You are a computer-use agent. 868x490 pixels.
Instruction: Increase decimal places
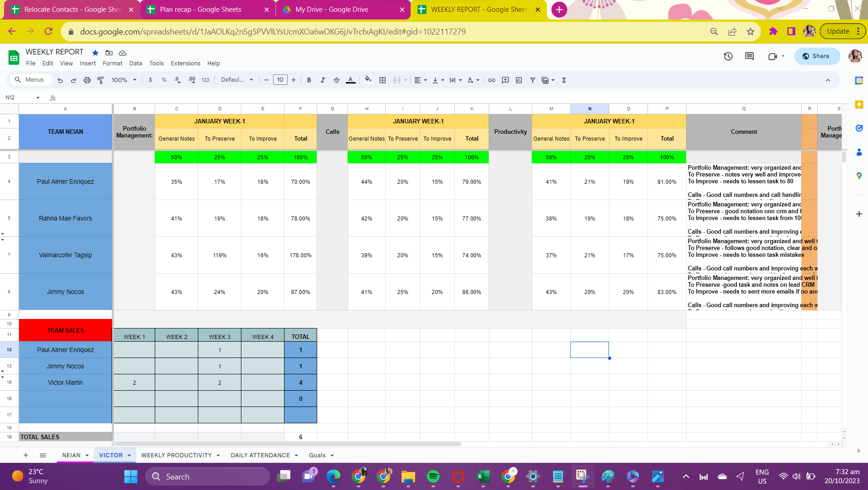(x=191, y=80)
